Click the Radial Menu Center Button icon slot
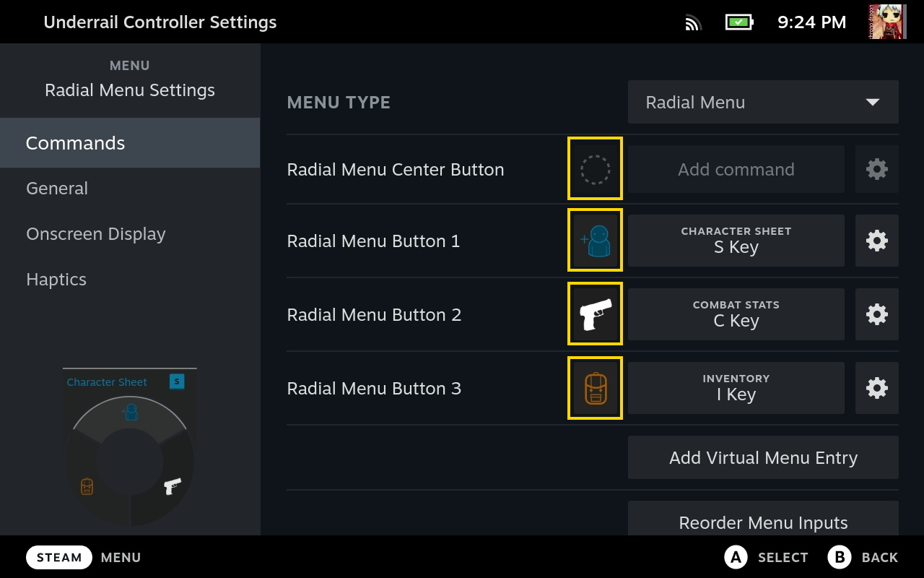The image size is (924, 578). [x=595, y=169]
